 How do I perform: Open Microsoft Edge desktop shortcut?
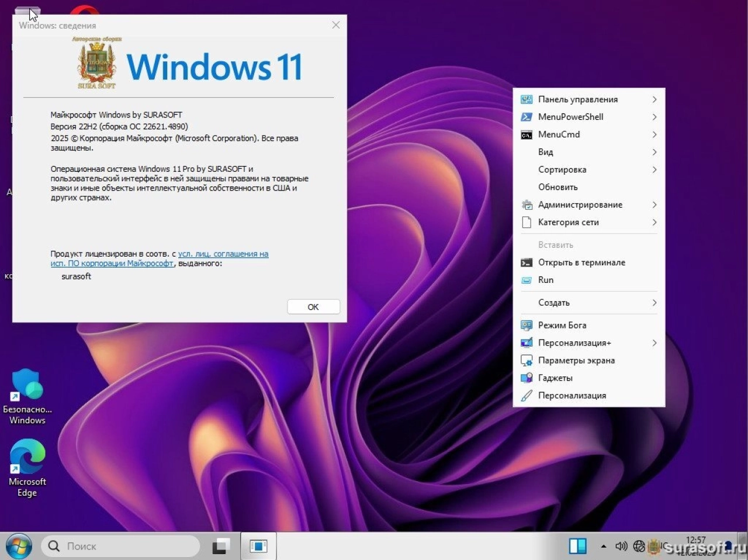coord(27,468)
